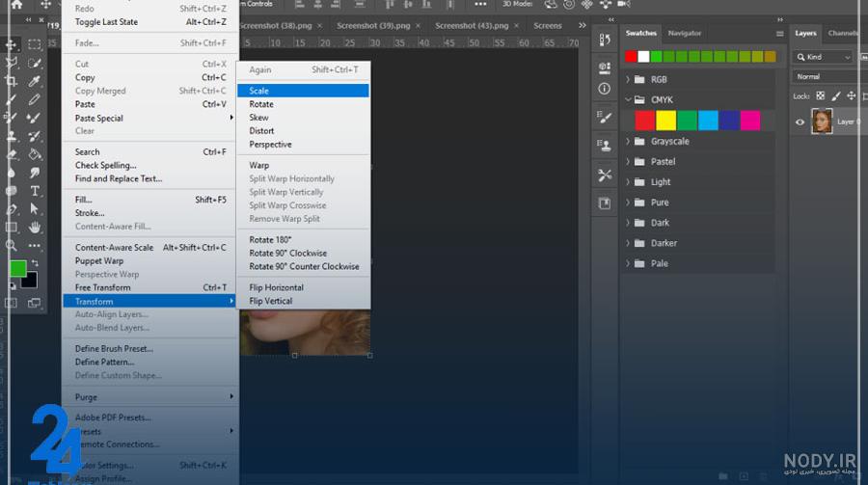Select the Hand tool
Viewport: 868px width, 485px height.
point(35,228)
